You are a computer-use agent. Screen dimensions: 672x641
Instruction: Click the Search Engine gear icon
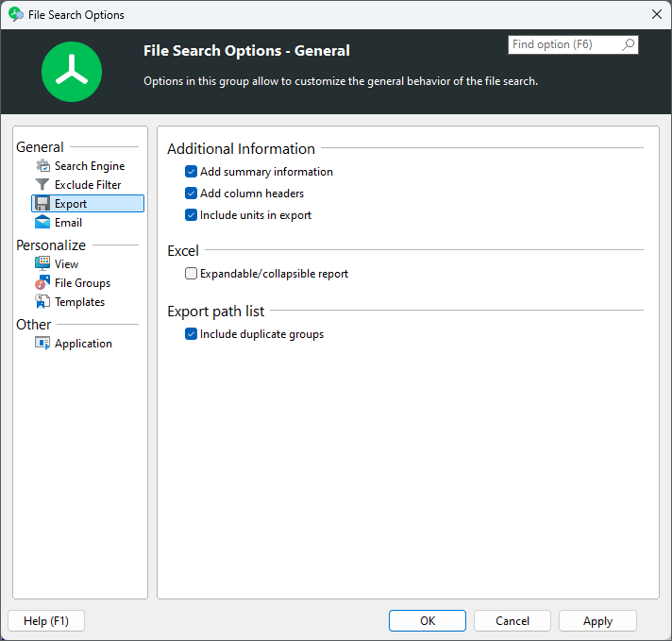click(42, 166)
